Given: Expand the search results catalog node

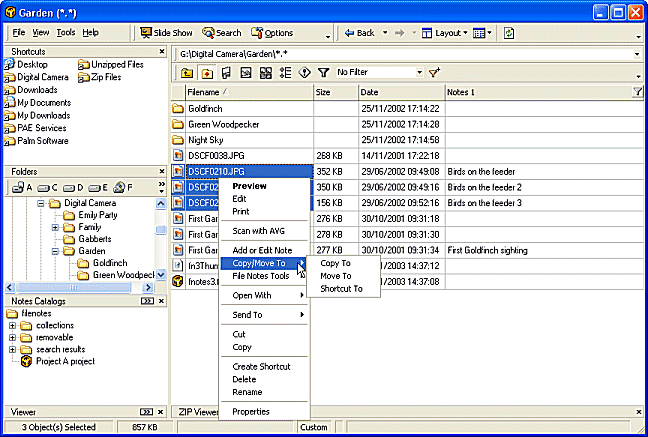Looking at the screenshot, I should coord(12,349).
